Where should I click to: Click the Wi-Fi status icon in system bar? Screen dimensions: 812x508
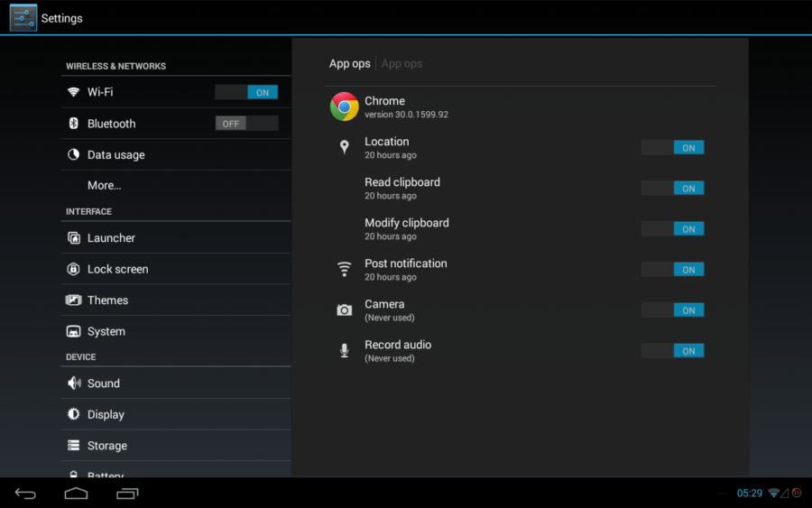(774, 493)
